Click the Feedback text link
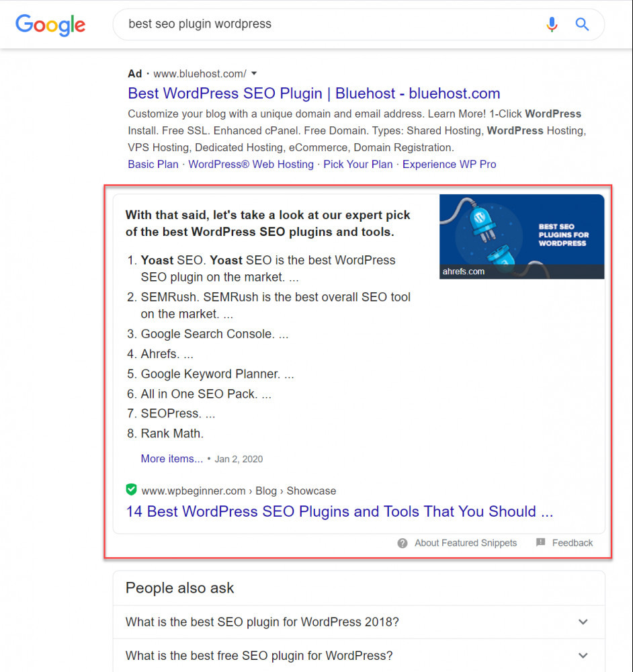 pos(572,544)
